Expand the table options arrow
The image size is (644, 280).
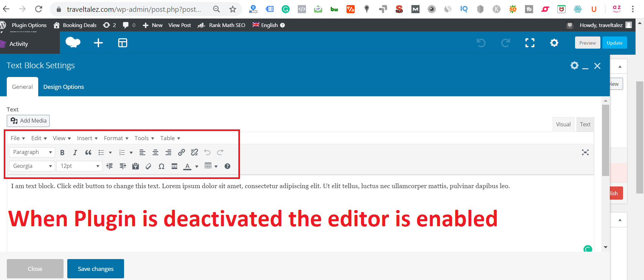click(216, 166)
